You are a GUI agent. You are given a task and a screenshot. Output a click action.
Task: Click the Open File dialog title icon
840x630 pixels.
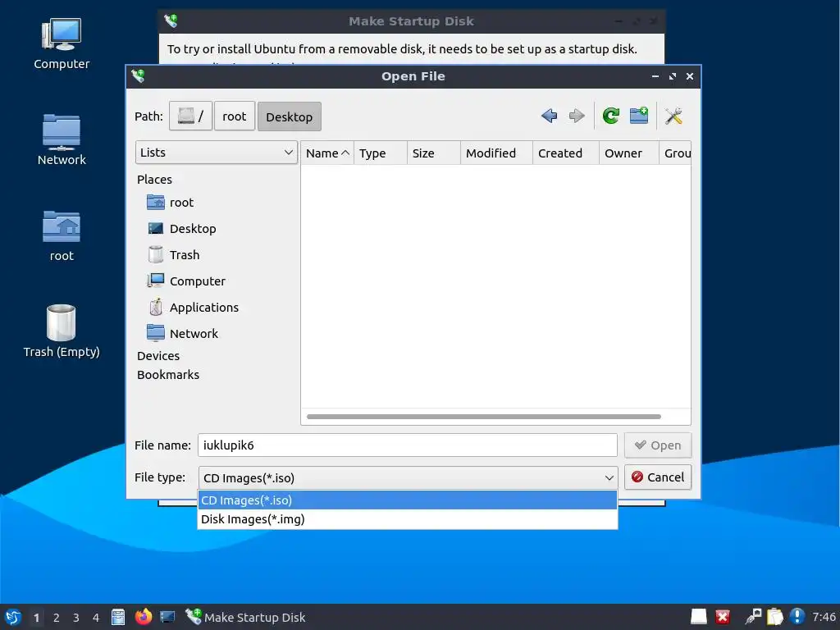tap(138, 76)
